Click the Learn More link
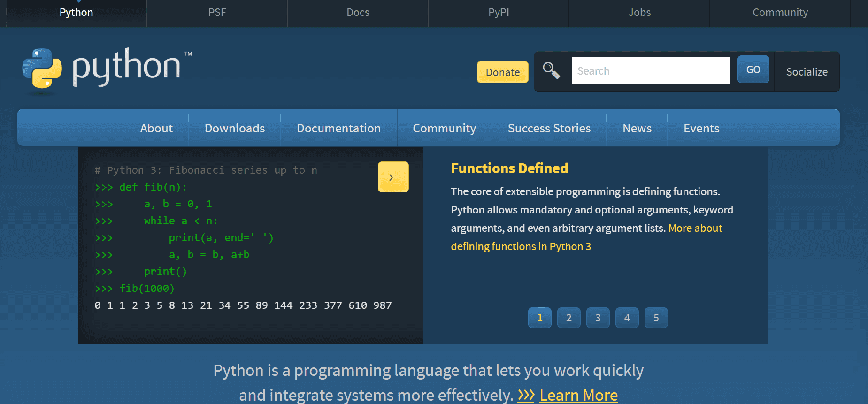This screenshot has height=404, width=868. point(578,395)
